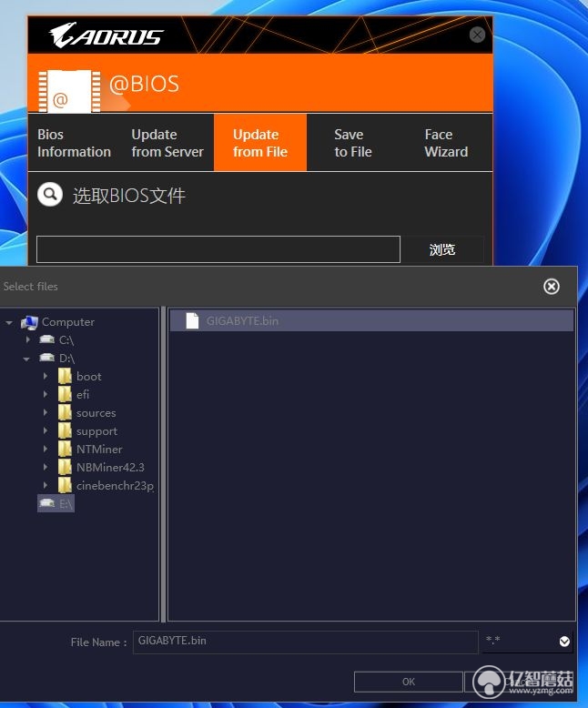
Task: Close the Select files dialog
Action: (551, 287)
